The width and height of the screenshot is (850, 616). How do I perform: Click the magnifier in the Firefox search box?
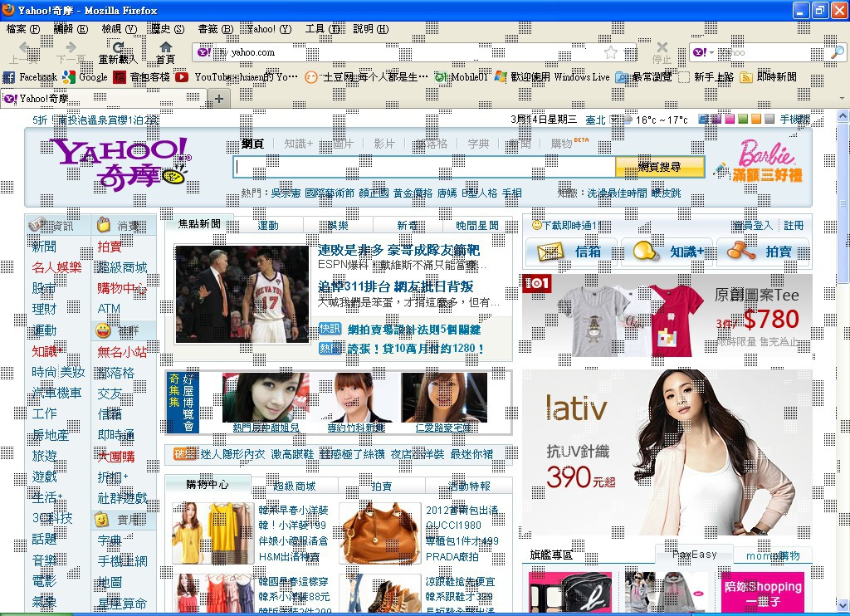click(838, 52)
